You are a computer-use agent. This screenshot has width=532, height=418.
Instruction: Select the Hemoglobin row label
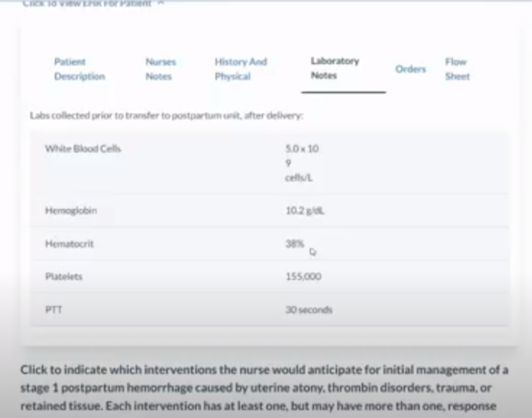click(x=71, y=211)
